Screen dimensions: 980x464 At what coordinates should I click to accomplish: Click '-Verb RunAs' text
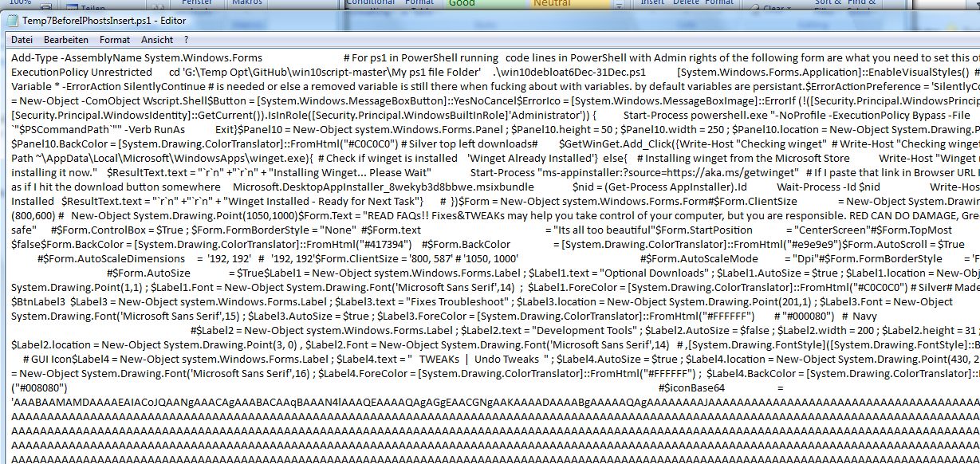pos(155,129)
